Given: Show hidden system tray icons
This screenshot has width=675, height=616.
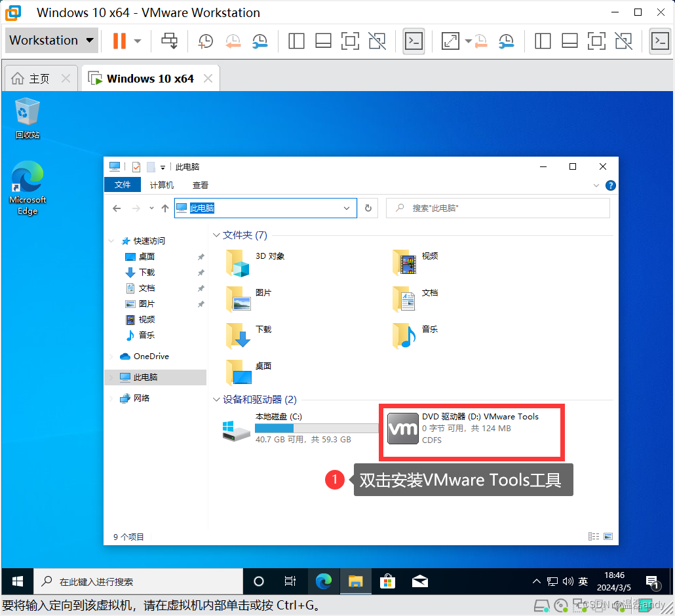Looking at the screenshot, I should point(536,582).
